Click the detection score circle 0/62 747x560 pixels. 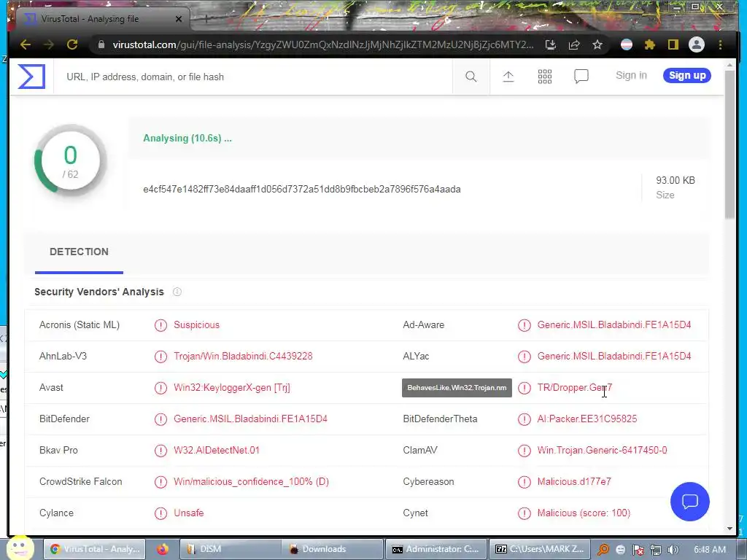tap(71, 161)
